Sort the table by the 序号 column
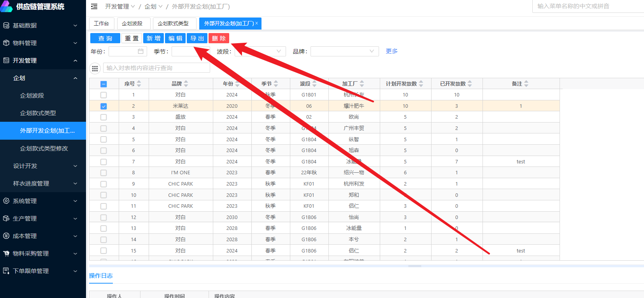 [x=139, y=84]
